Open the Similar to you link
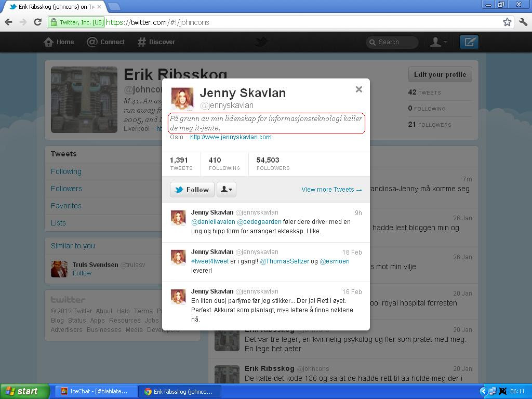 [73, 246]
